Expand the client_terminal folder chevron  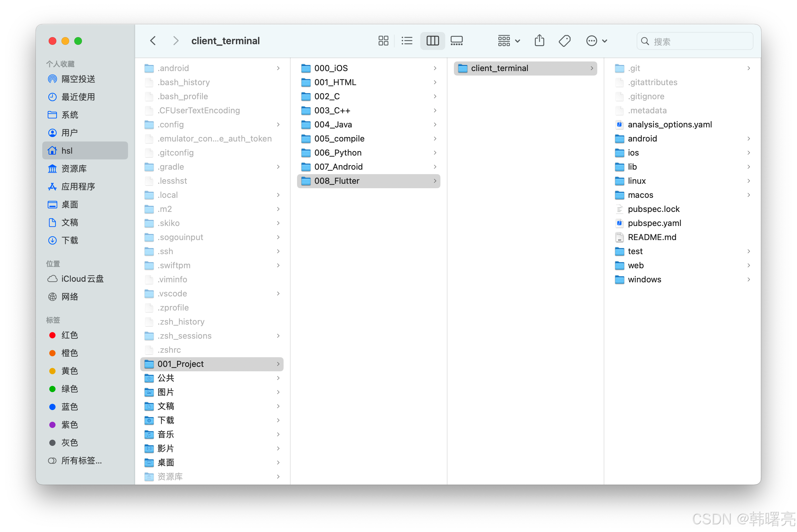click(x=592, y=68)
